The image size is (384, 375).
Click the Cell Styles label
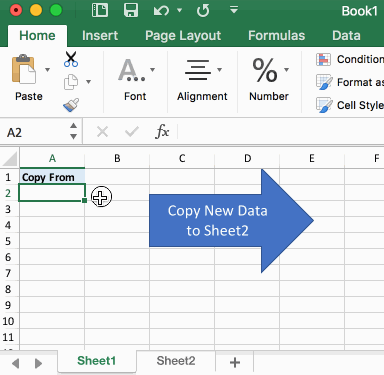(x=360, y=105)
